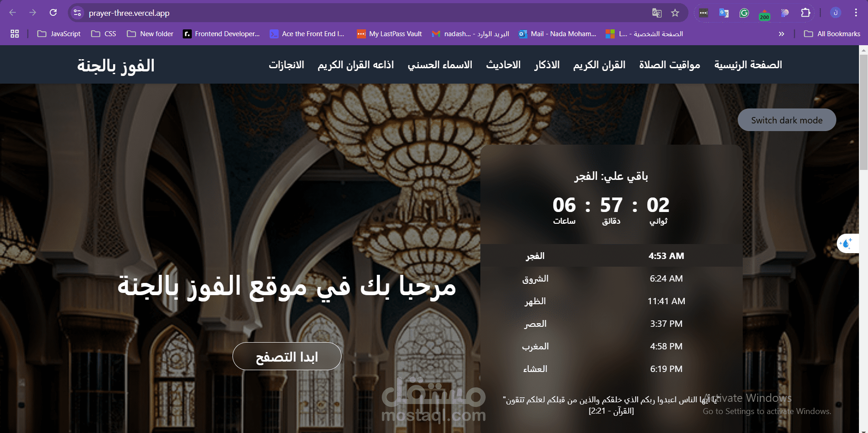
Task: Click the 06 hours countdown value
Action: click(x=564, y=205)
